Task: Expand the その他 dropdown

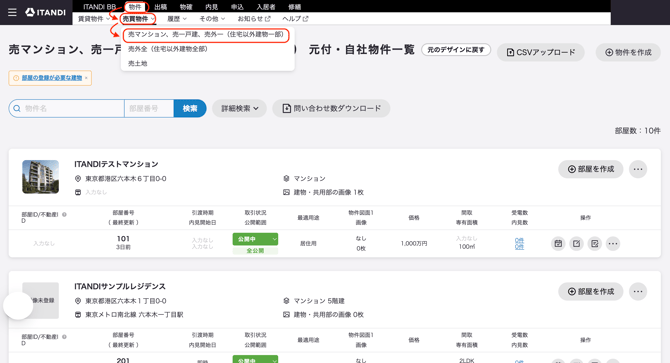Action: (212, 19)
